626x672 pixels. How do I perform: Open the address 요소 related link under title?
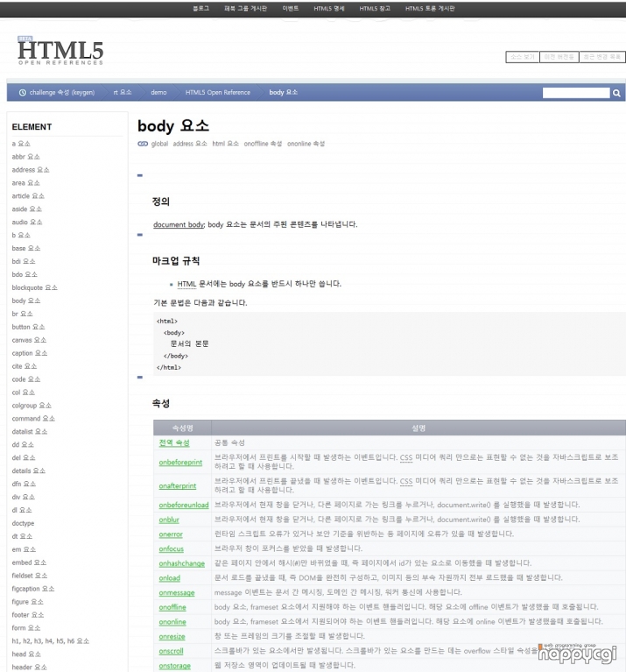(x=190, y=144)
